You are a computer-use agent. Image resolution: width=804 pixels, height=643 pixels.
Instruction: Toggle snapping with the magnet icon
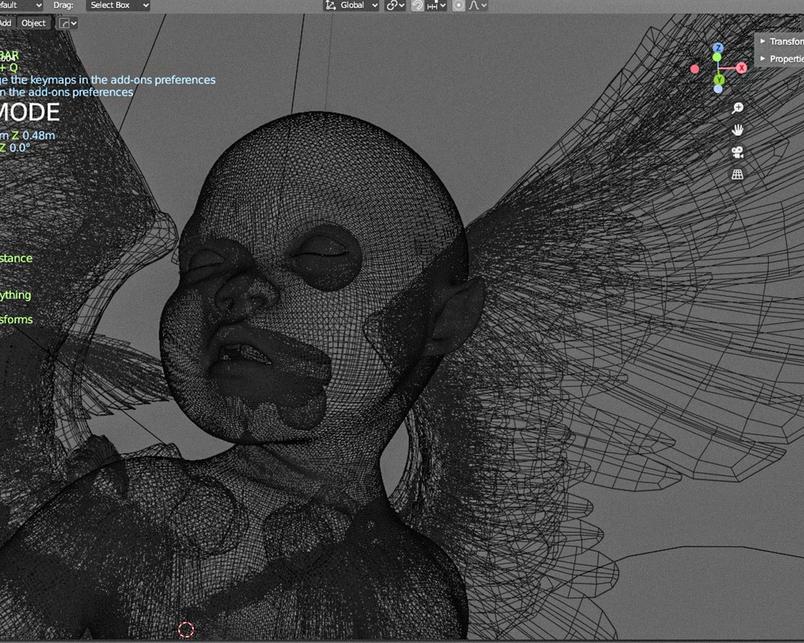coord(417,5)
